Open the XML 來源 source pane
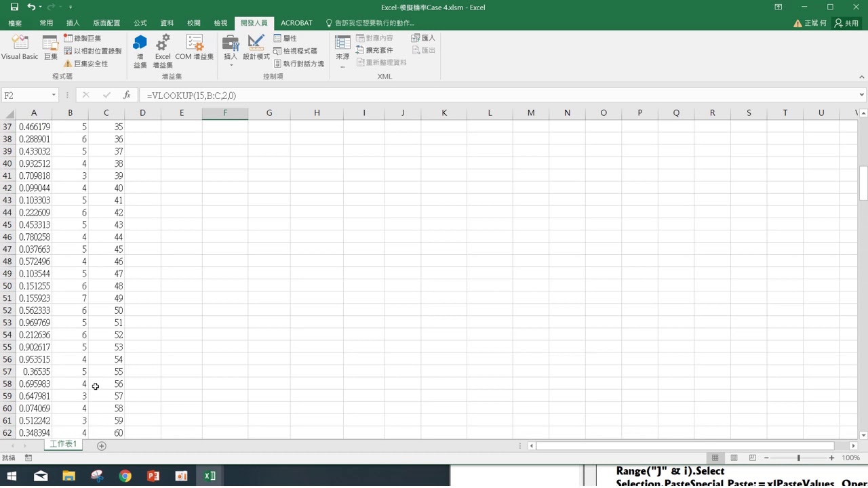The image size is (868, 488). tap(342, 51)
